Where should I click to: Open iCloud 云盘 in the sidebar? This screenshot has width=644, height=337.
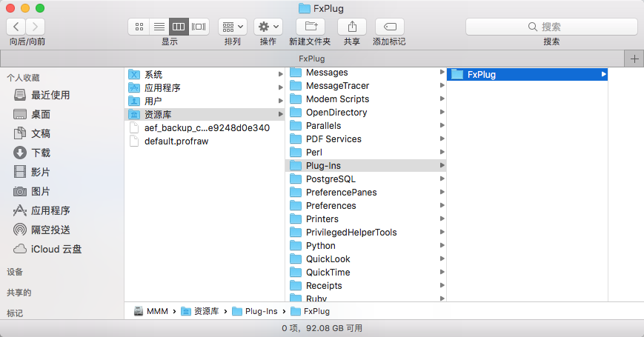[47, 249]
